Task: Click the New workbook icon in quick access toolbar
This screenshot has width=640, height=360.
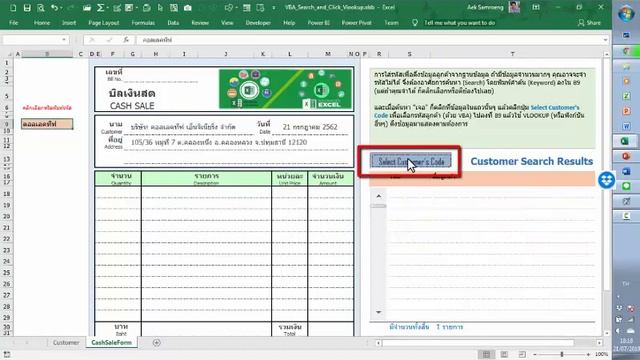Action: coord(13,7)
